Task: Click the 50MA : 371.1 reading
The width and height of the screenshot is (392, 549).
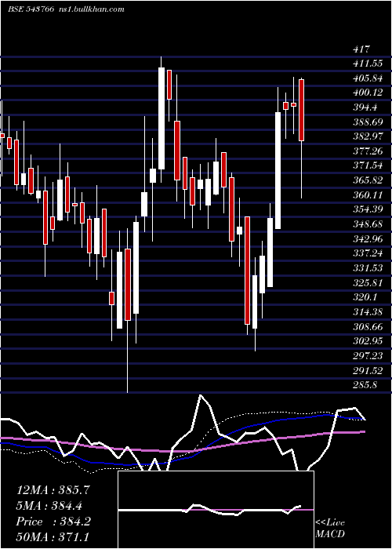Action: point(53,537)
